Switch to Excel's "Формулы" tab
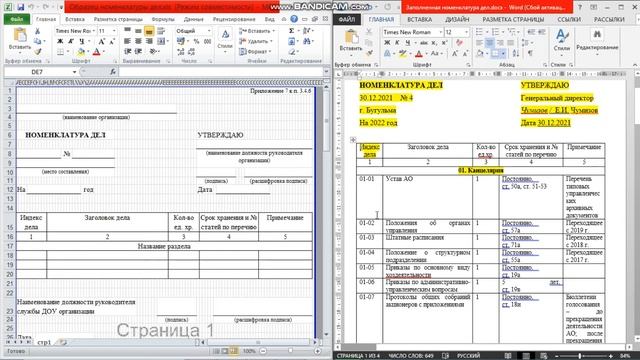 [163, 19]
